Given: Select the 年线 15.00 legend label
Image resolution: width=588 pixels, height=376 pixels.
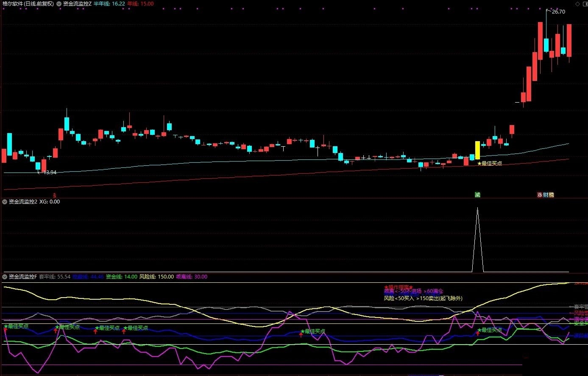Looking at the screenshot, I should (140, 4).
